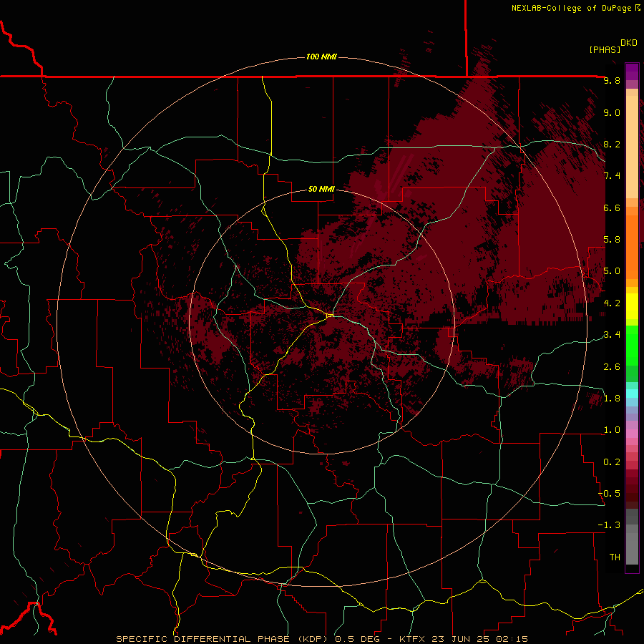Pick the cyan segment of the color bar

(x=632, y=394)
